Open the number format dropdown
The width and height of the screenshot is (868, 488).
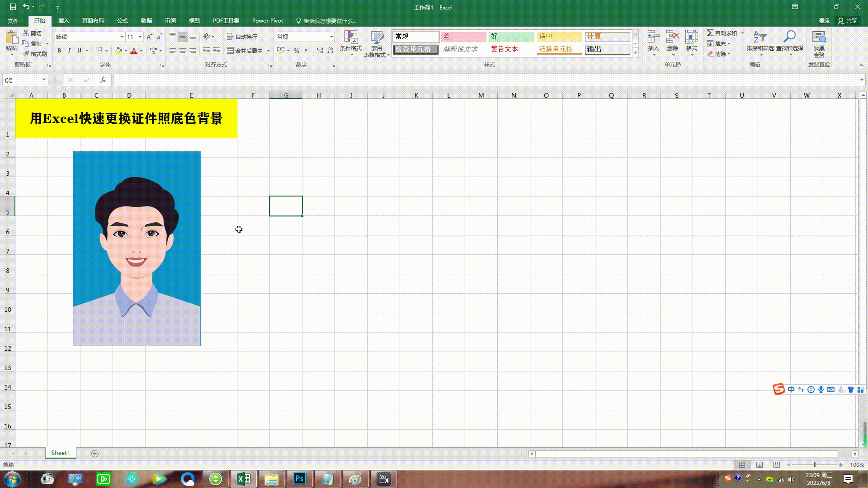331,37
